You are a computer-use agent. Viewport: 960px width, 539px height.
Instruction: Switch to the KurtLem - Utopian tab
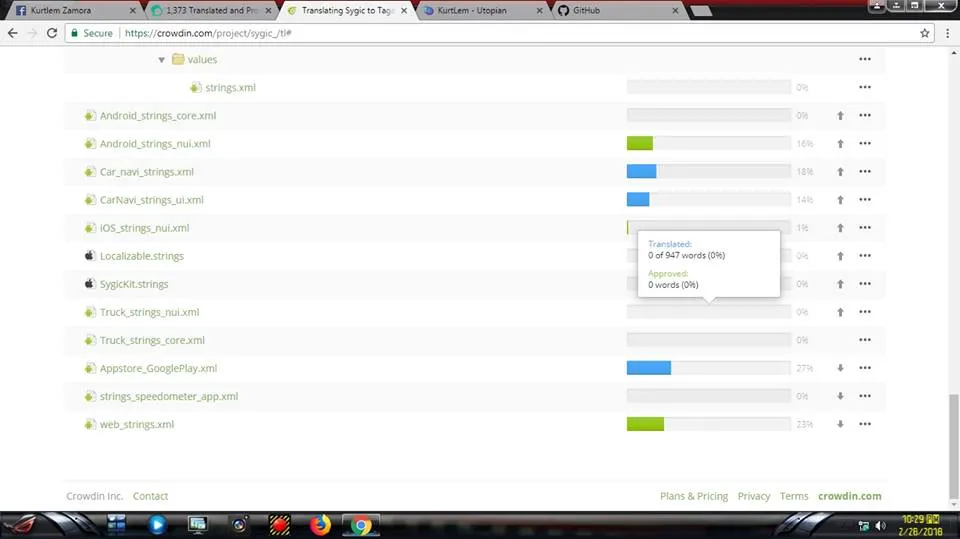(x=483, y=10)
